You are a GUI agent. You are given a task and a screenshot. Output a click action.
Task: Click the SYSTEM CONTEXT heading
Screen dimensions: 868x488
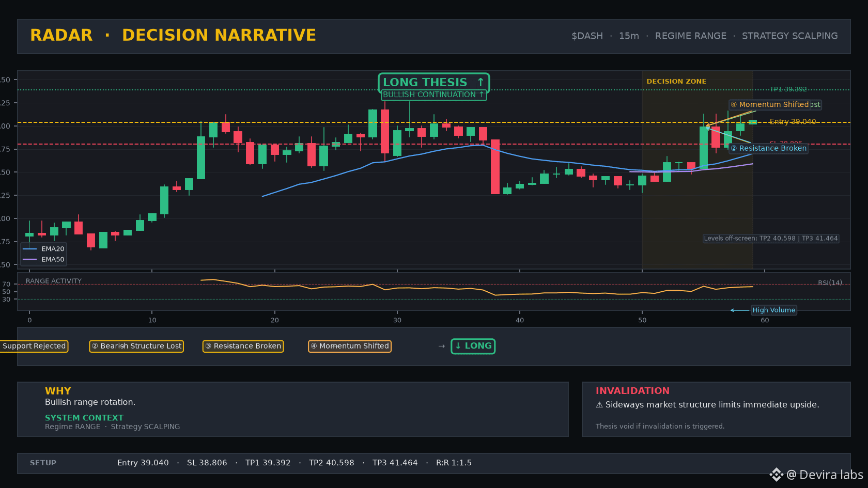84,418
